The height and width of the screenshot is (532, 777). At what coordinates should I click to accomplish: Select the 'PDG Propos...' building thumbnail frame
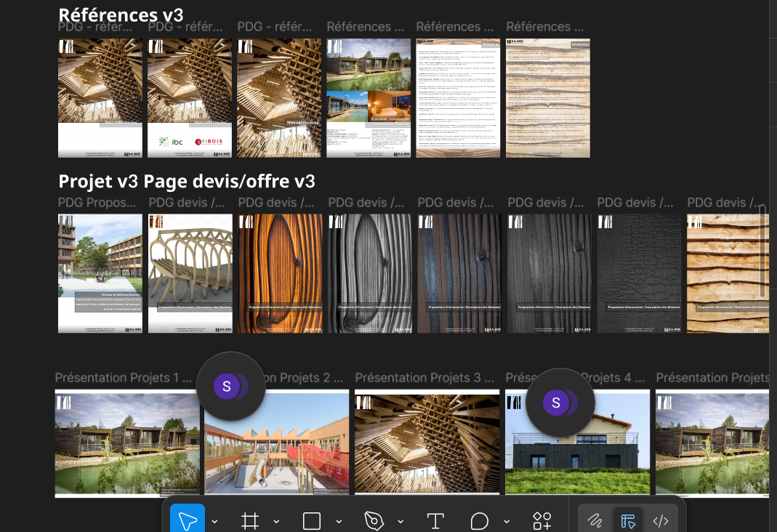point(100,273)
